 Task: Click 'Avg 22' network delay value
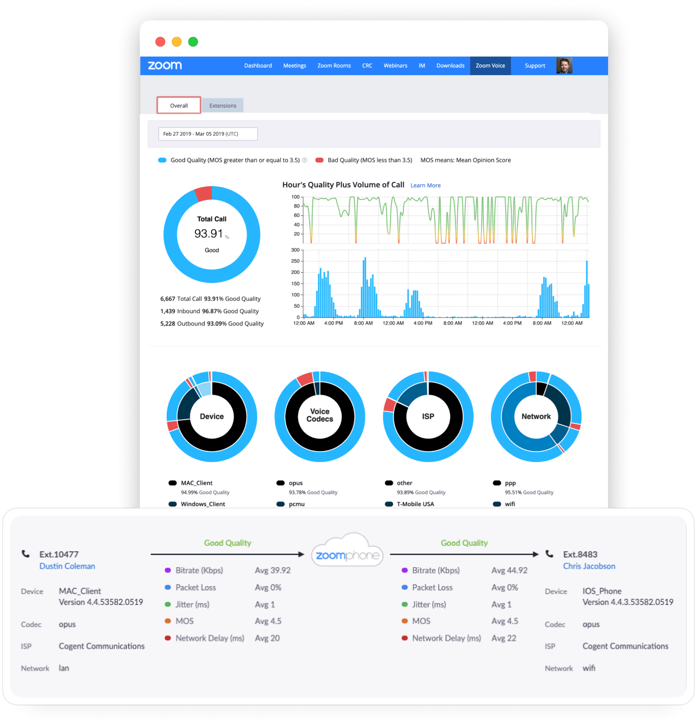(504, 638)
